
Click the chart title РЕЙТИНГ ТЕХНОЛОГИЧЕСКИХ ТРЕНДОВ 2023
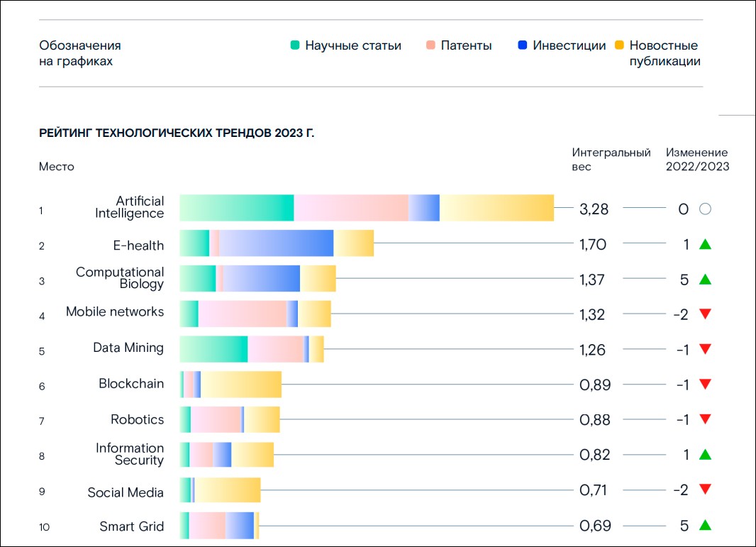[177, 133]
